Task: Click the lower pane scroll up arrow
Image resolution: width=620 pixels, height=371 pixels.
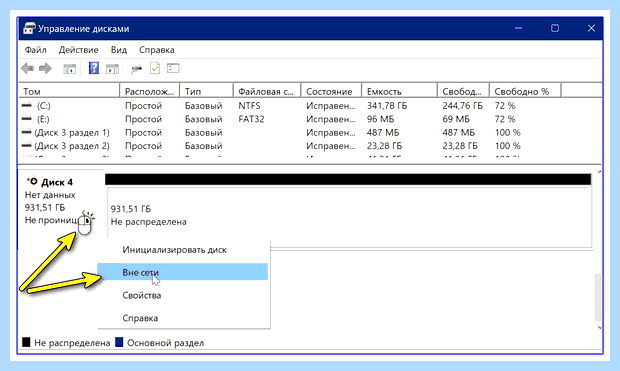Action: click(x=599, y=172)
